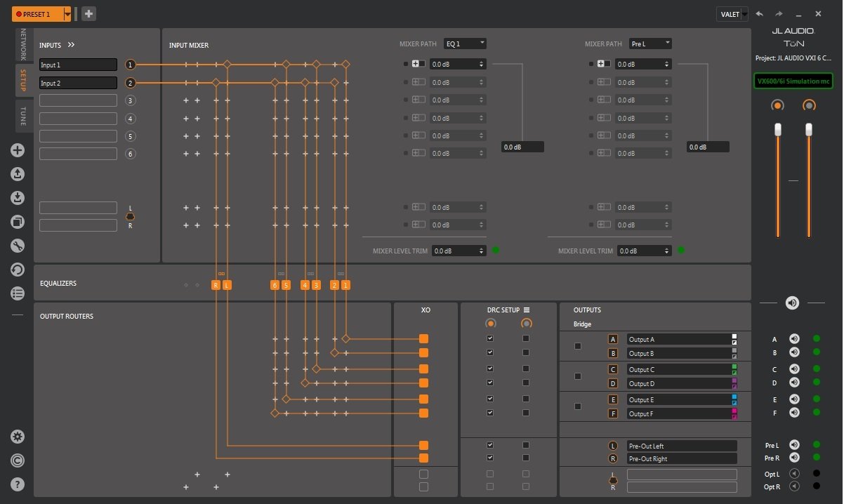
Task: Open the Preset 1 dropdown arrow
Action: (67, 14)
